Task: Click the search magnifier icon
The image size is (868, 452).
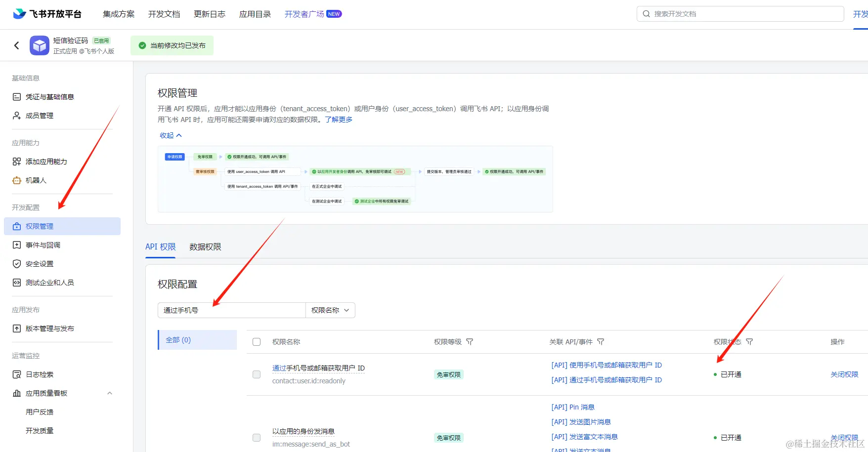Action: point(646,14)
